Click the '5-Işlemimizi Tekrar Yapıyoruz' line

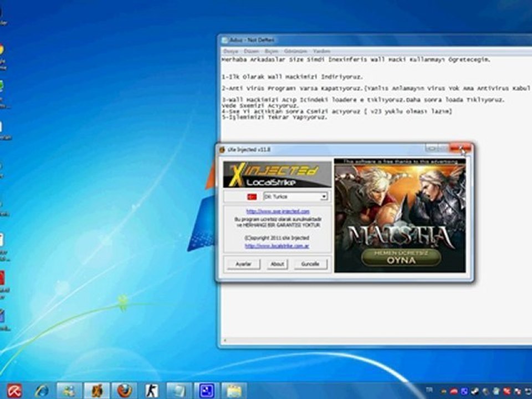[x=274, y=117]
